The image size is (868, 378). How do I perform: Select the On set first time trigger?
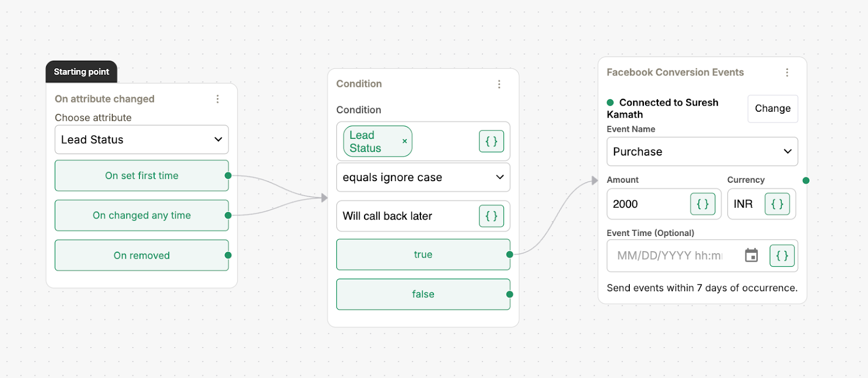[x=142, y=176]
